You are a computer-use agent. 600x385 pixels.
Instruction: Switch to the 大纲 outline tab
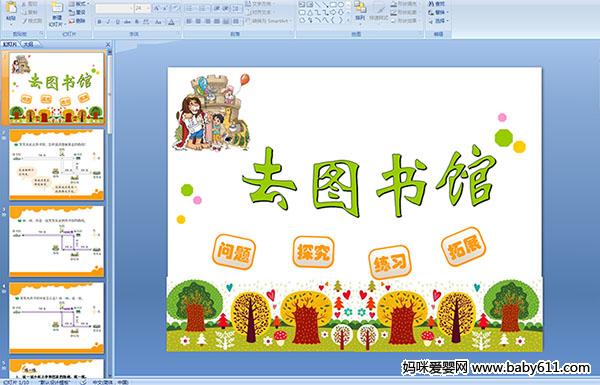tap(28, 44)
